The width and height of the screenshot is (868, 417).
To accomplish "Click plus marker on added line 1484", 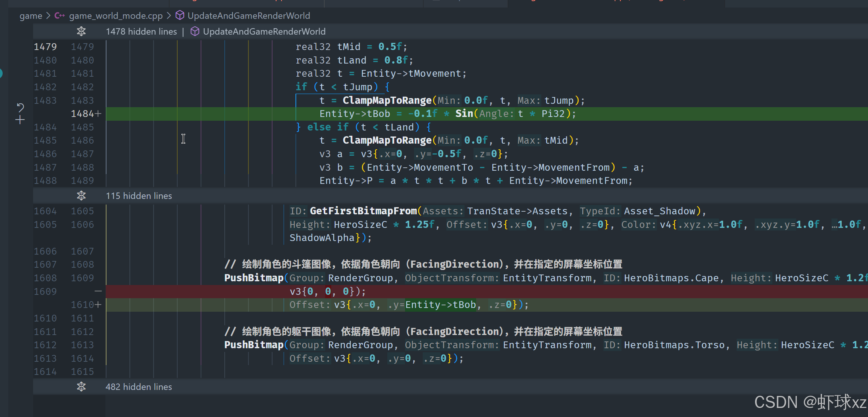I will coord(98,114).
